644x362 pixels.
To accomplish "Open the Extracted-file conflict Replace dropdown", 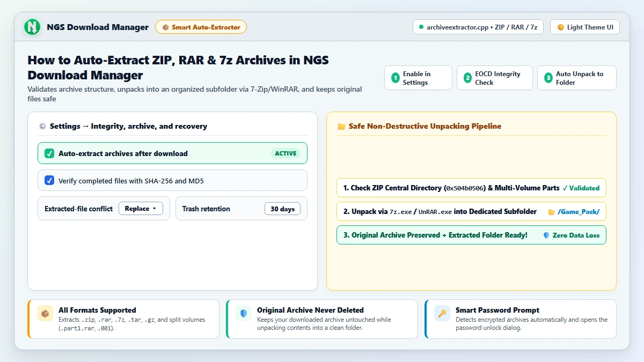I will [141, 209].
